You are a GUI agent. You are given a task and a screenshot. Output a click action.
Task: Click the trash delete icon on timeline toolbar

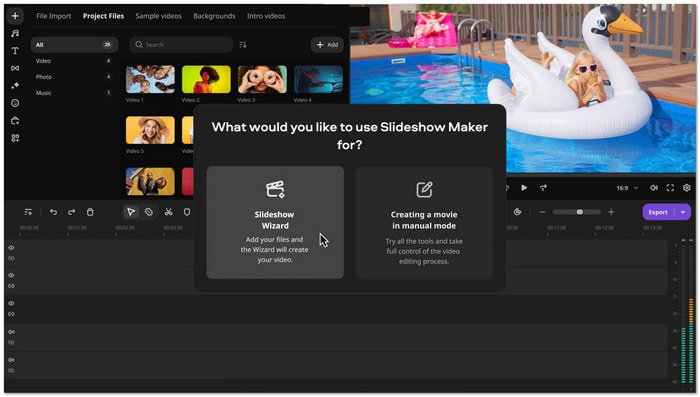click(x=90, y=212)
